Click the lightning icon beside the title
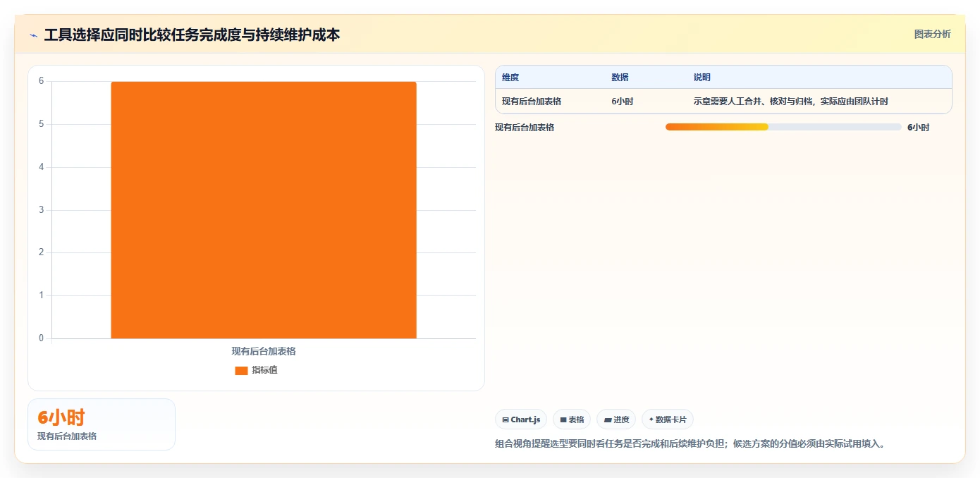This screenshot has height=478, width=980. 33,35
